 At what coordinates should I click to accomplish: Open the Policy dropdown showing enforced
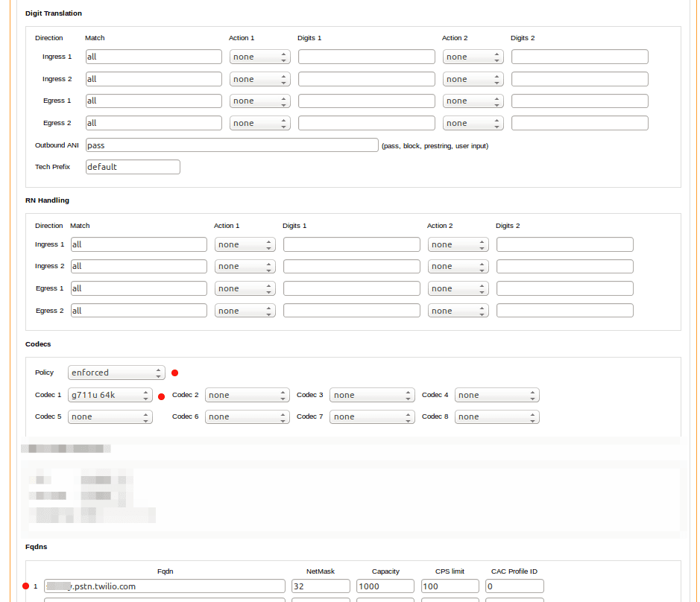(116, 373)
